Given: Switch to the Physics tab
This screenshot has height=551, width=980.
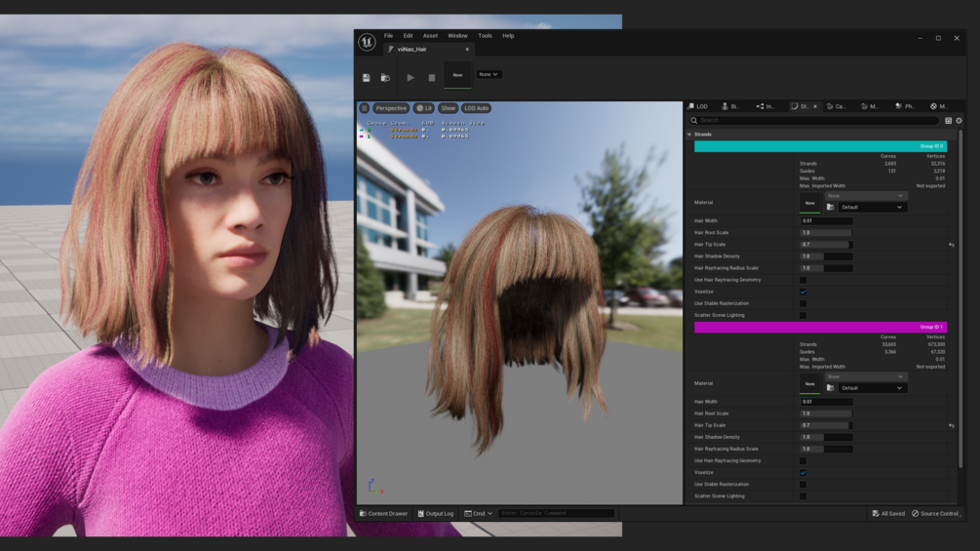Looking at the screenshot, I should coord(905,106).
